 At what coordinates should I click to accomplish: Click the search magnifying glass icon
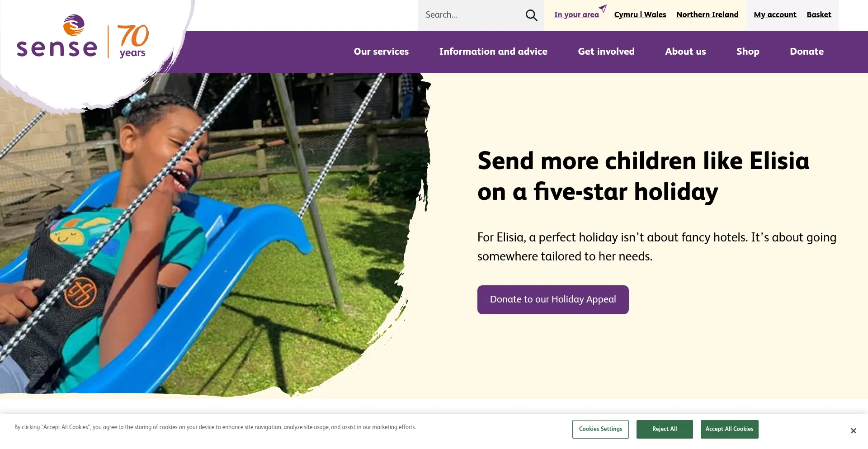click(531, 15)
